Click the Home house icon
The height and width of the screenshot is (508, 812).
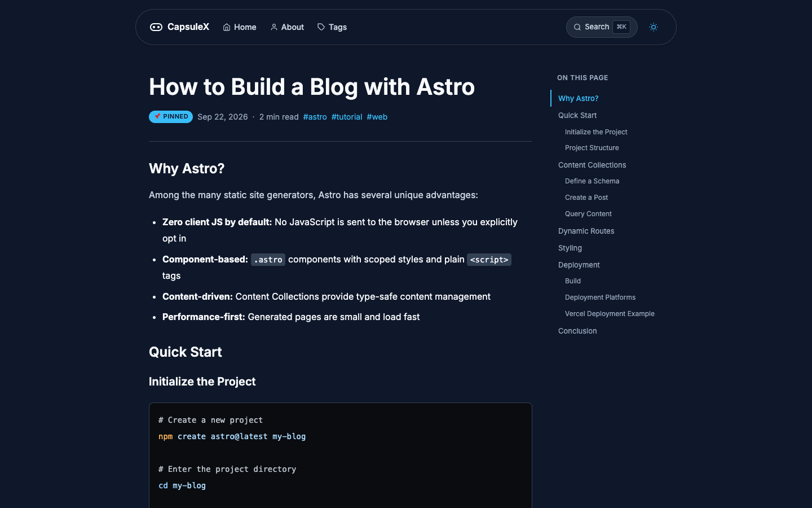(227, 27)
